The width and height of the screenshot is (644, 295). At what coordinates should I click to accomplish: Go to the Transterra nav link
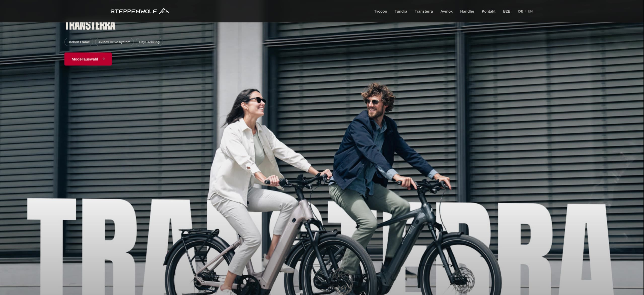click(x=424, y=11)
